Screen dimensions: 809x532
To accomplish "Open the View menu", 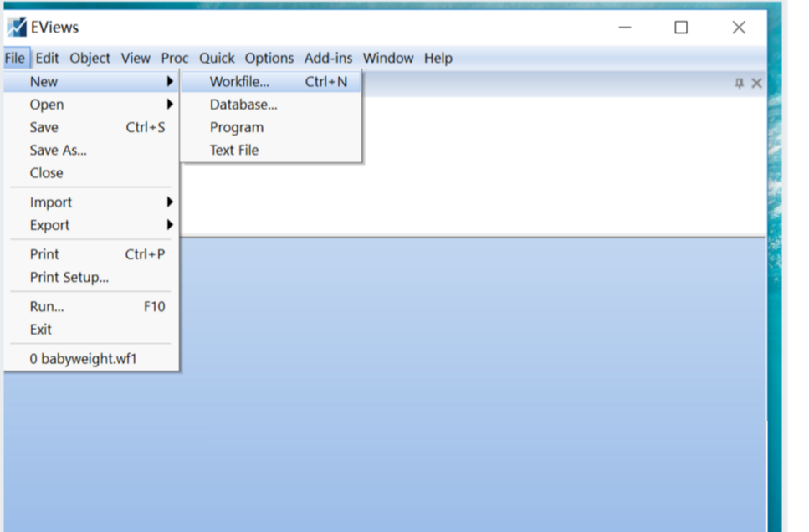I will 136,58.
